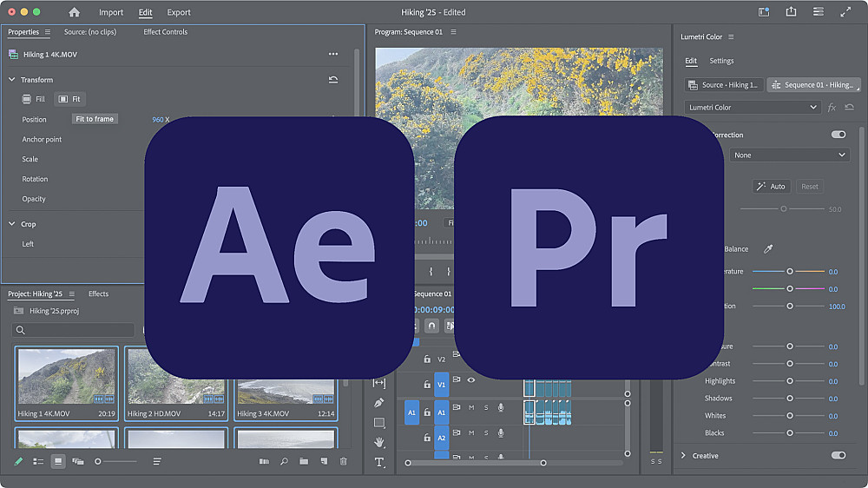This screenshot has height=488, width=868.
Task: Click the quick export share icon
Action: [791, 11]
